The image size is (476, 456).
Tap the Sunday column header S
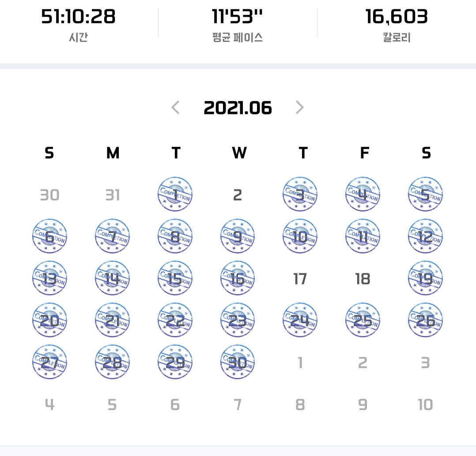[x=49, y=153]
